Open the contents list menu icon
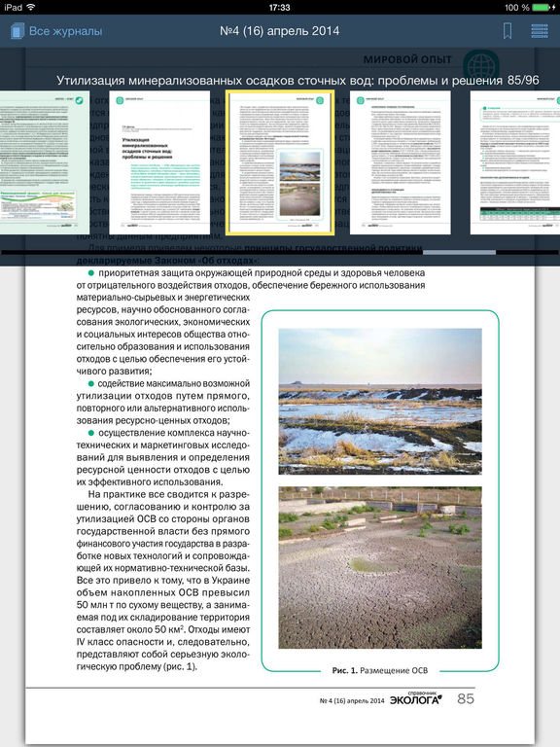This screenshot has height=747, width=560. [x=540, y=31]
